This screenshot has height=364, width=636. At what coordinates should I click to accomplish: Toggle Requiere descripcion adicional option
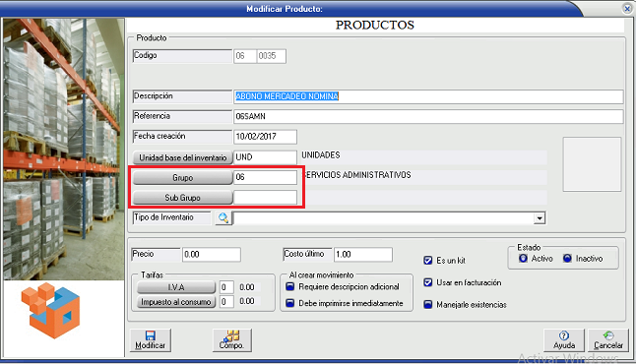pyautogui.click(x=290, y=287)
